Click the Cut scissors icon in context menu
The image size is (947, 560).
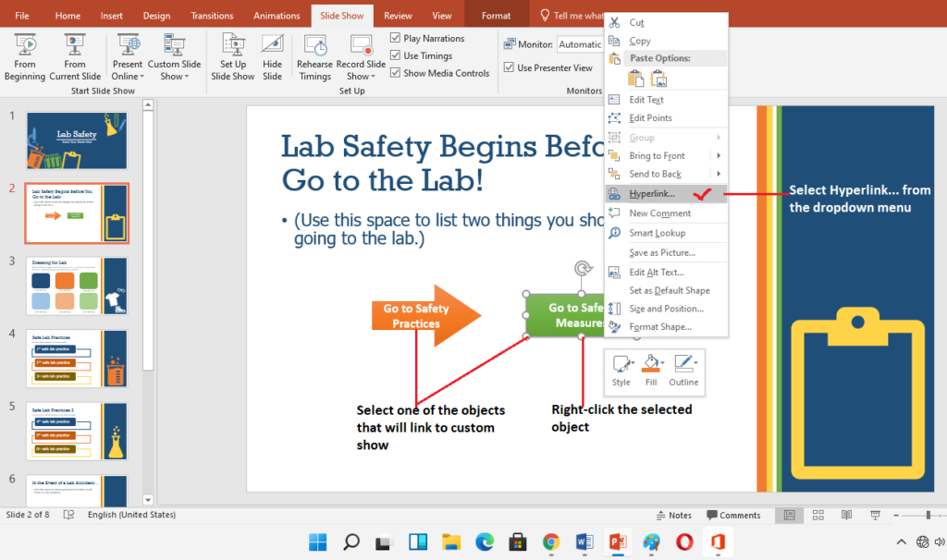(614, 22)
